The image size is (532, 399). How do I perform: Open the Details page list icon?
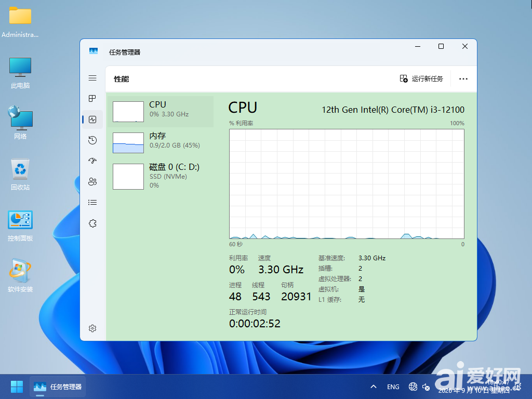tap(92, 203)
